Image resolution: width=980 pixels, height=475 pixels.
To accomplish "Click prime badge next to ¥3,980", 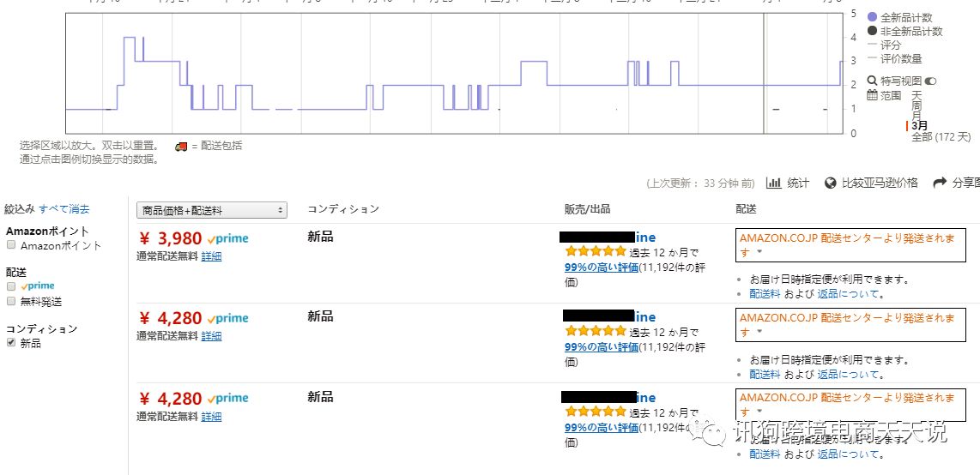I will point(228,238).
